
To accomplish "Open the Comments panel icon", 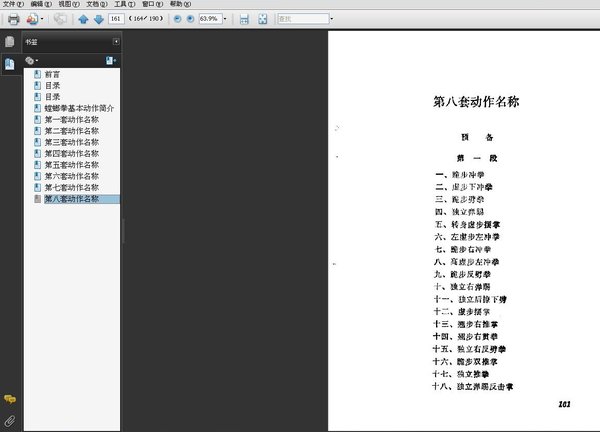I will [10, 399].
